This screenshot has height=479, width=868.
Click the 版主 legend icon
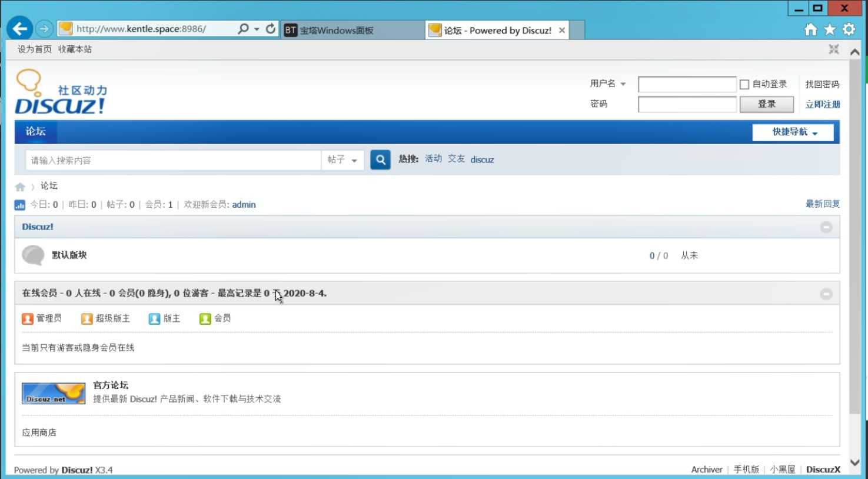pyautogui.click(x=154, y=319)
